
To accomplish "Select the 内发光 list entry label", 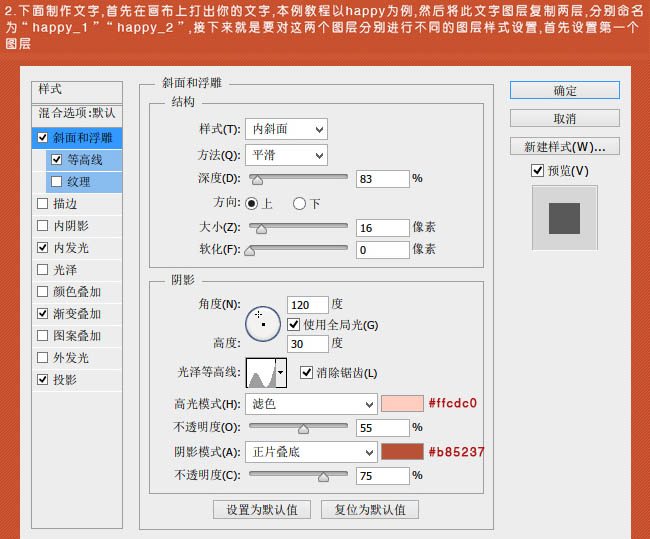I will click(71, 248).
